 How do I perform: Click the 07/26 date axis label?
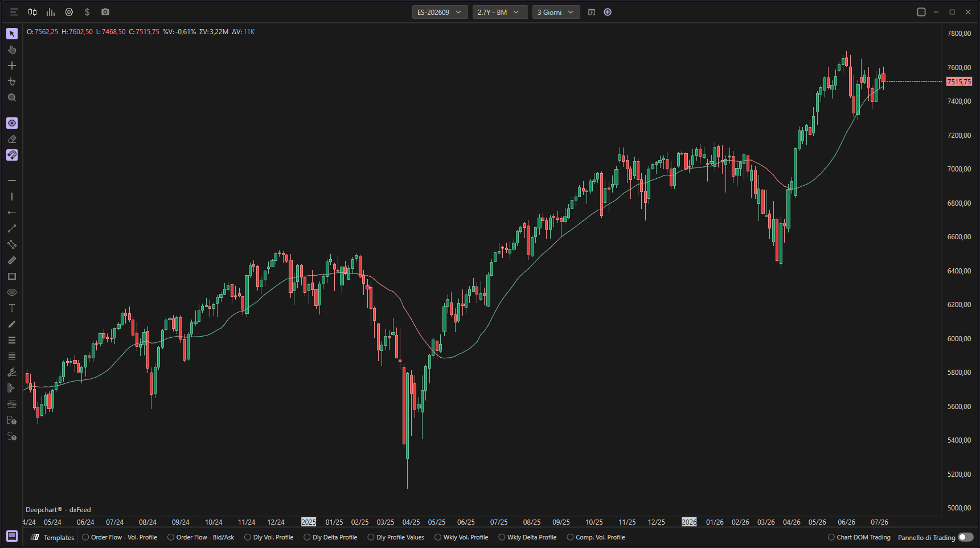pos(879,522)
